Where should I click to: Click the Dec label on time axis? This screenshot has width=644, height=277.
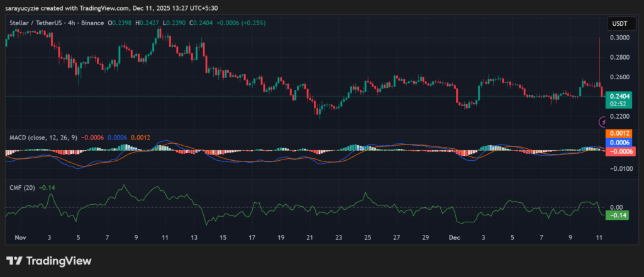tap(453, 239)
